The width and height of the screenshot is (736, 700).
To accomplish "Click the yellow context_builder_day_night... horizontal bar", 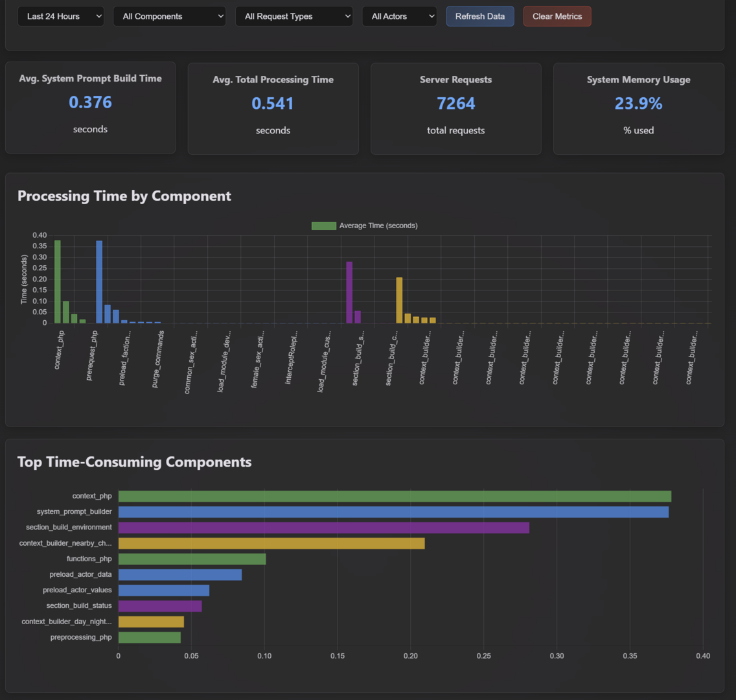I will tap(151, 622).
